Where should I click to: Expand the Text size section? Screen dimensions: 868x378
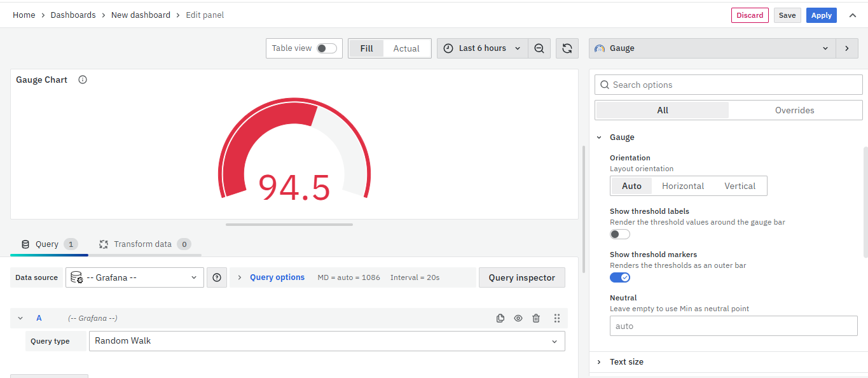click(626, 361)
